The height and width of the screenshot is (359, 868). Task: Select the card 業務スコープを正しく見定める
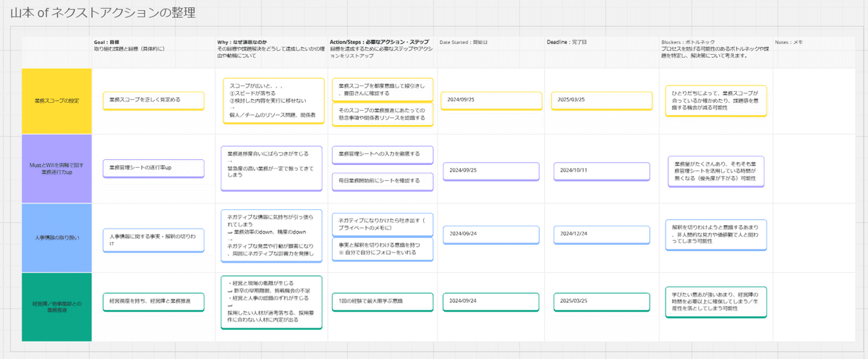pos(153,100)
